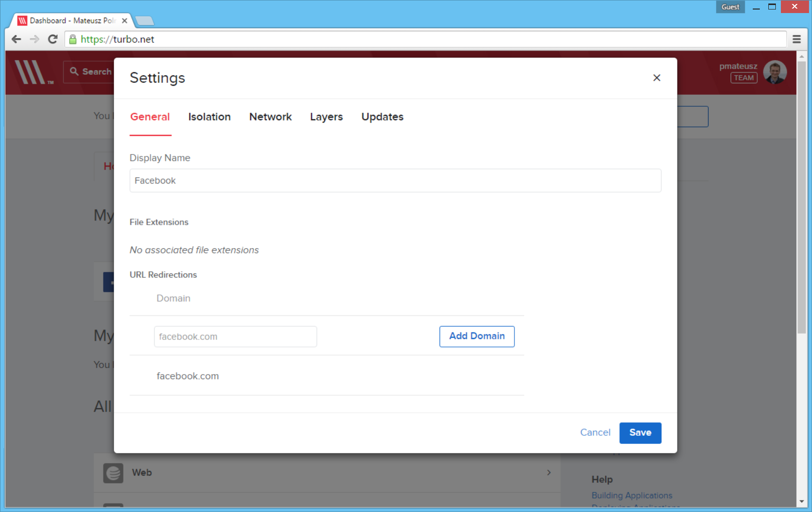Click the forward navigation arrow
The width and height of the screenshot is (812, 512).
pos(34,39)
